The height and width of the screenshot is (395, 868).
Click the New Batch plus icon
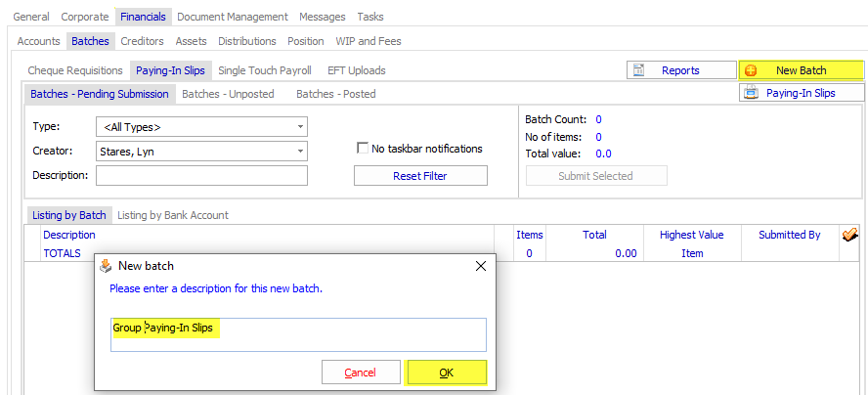(x=751, y=70)
